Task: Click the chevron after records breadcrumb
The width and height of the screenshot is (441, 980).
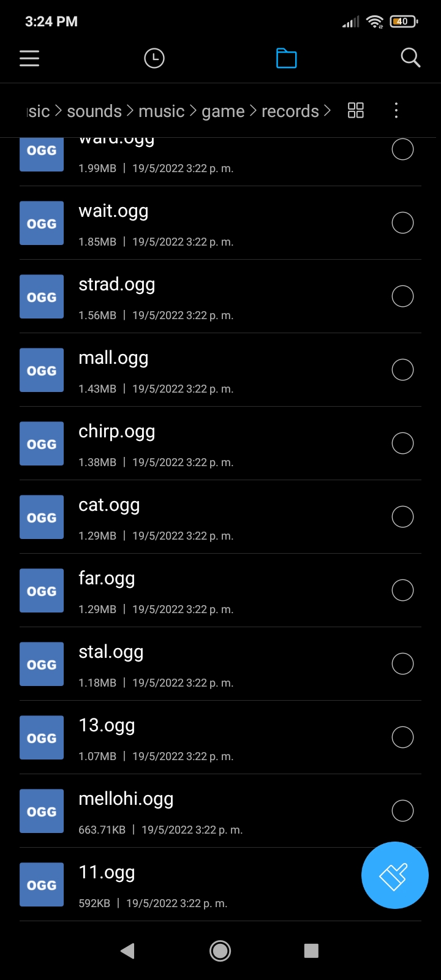Action: click(327, 111)
